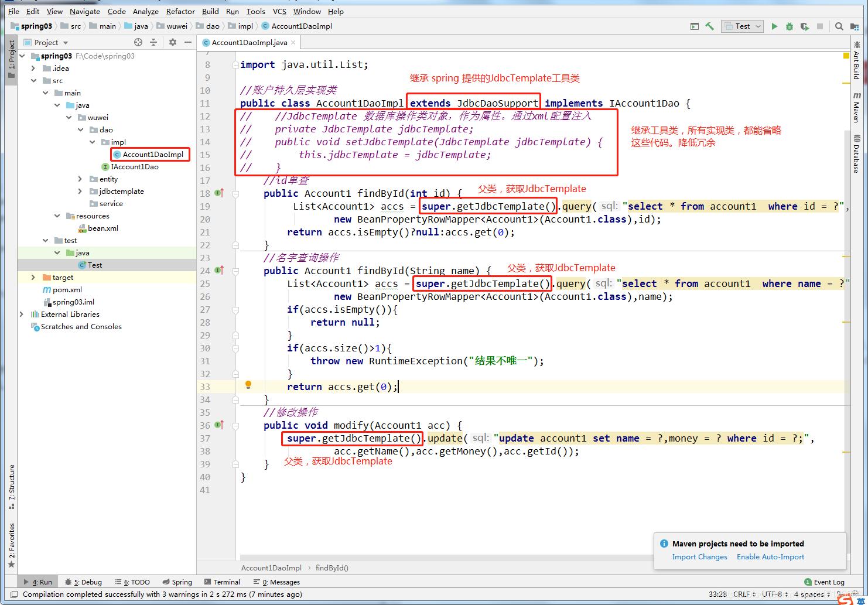Image resolution: width=868 pixels, height=605 pixels.
Task: Click Import Changes link in Maven notification
Action: (x=699, y=557)
